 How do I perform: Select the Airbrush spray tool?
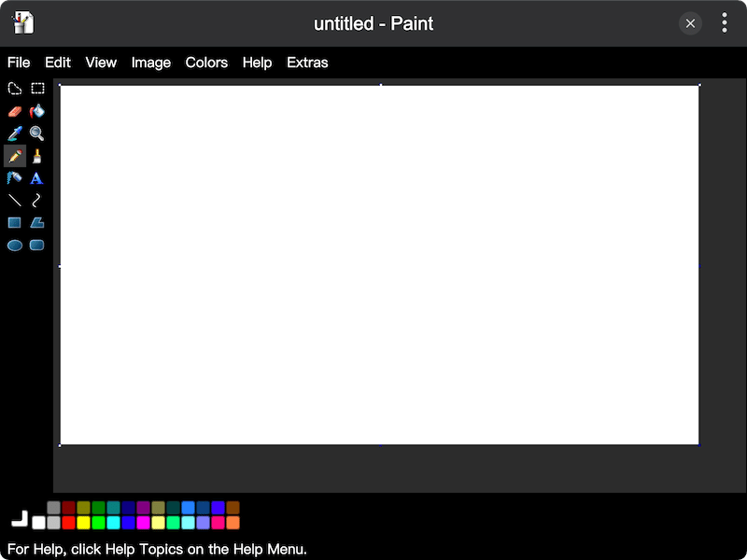coord(15,178)
